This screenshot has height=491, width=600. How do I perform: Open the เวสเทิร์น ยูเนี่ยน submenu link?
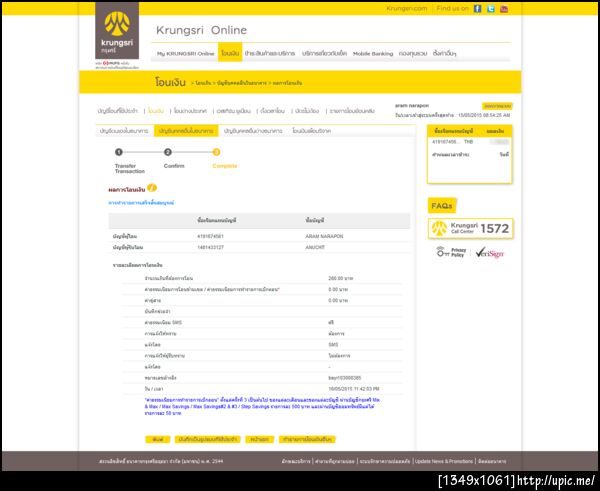point(233,111)
